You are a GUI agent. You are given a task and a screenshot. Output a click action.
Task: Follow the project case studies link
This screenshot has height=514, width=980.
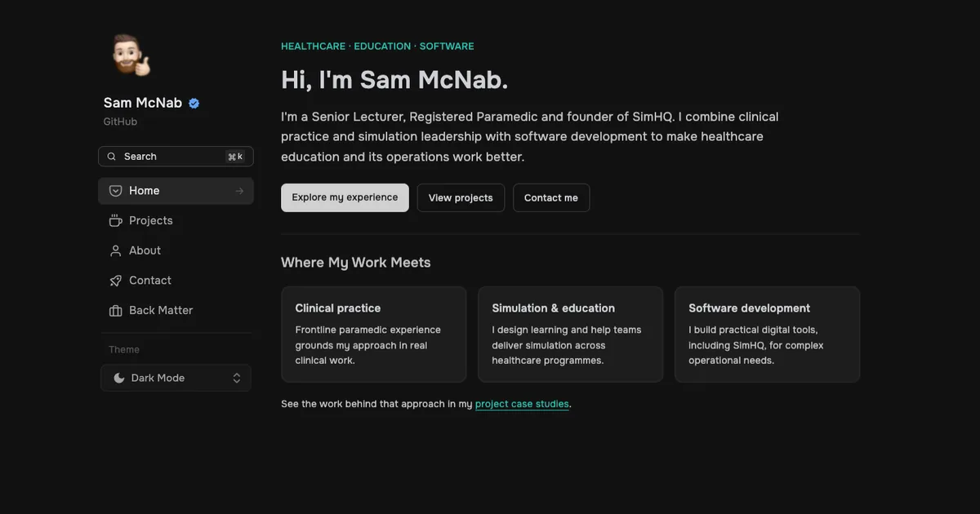[x=522, y=404]
